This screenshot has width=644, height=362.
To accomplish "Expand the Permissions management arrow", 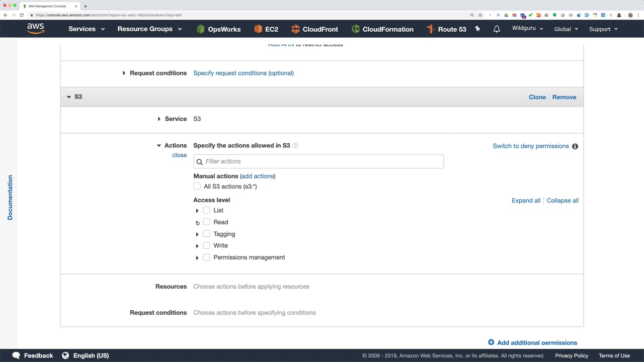I will pyautogui.click(x=197, y=258).
